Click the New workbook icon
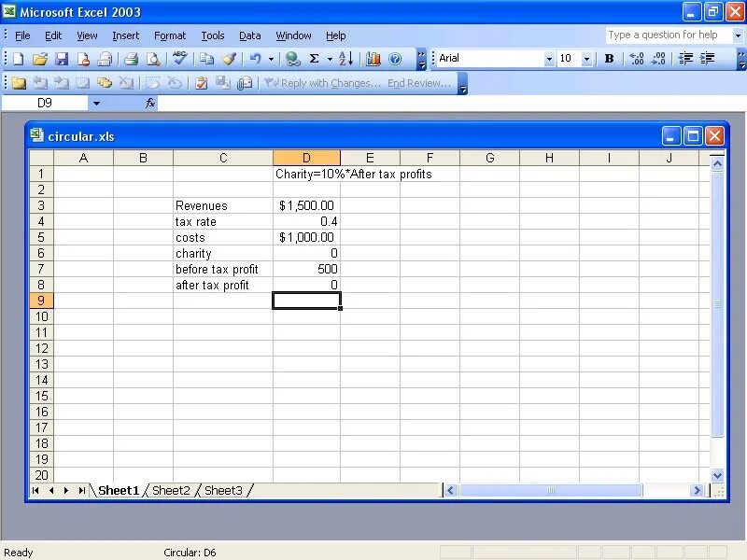 (x=18, y=59)
